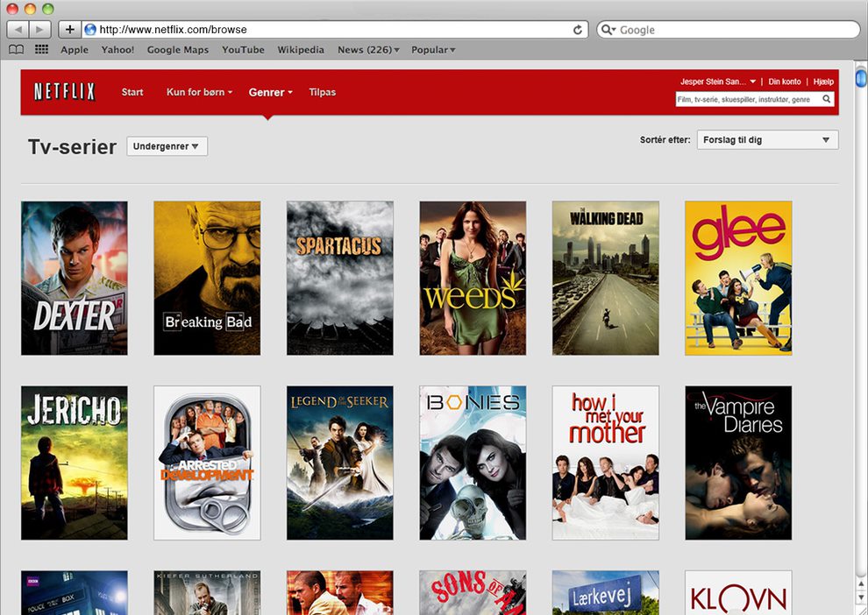Select the Spartacus poster
Screen dimensions: 868x615
(340, 279)
